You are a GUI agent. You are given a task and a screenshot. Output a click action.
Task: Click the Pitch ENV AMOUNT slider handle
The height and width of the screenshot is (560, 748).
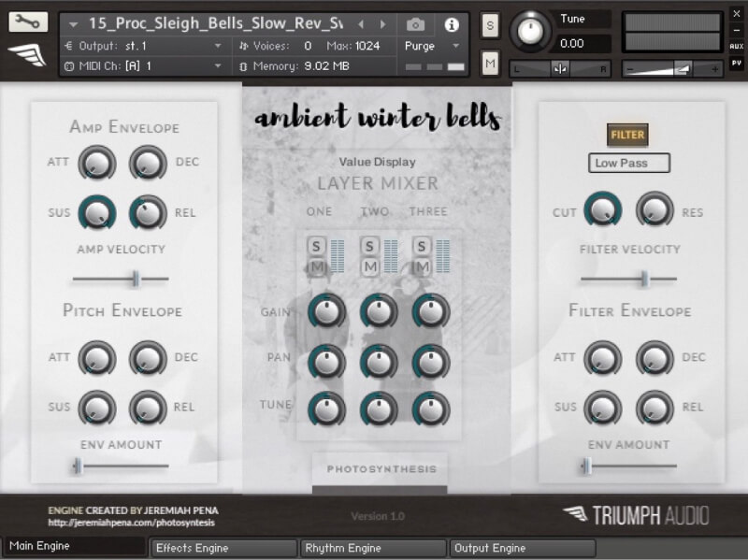[x=78, y=466]
